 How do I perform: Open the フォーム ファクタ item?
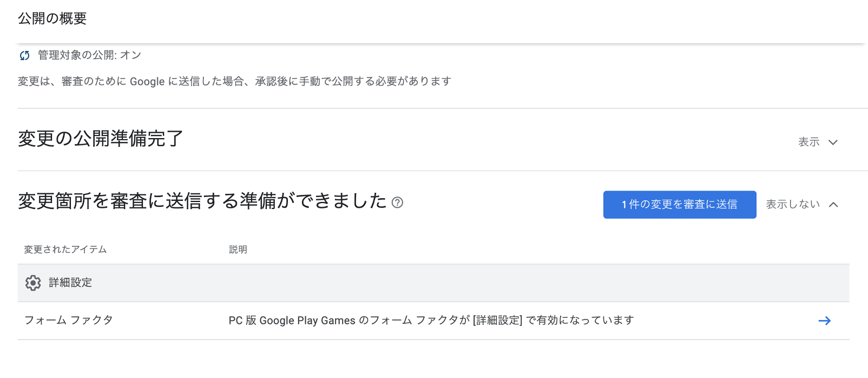click(69, 320)
